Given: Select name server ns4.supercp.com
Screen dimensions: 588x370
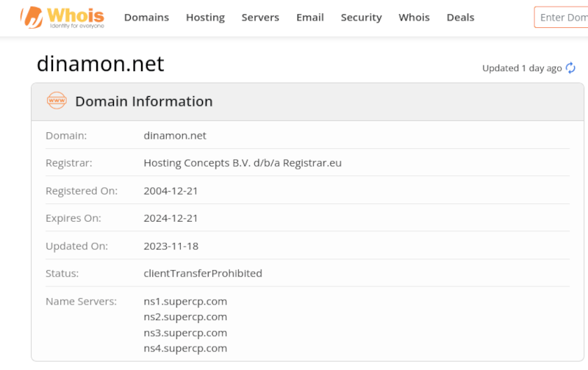Looking at the screenshot, I should (185, 348).
